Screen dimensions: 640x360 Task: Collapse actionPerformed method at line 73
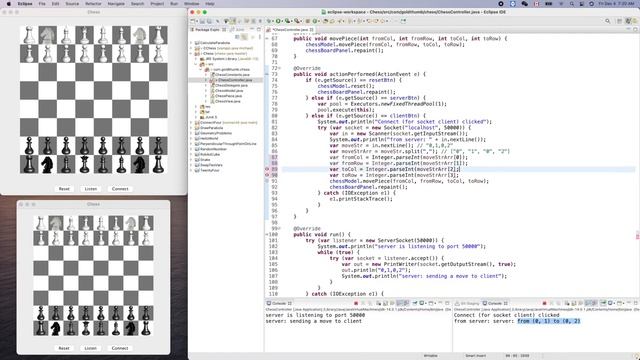pos(267,74)
